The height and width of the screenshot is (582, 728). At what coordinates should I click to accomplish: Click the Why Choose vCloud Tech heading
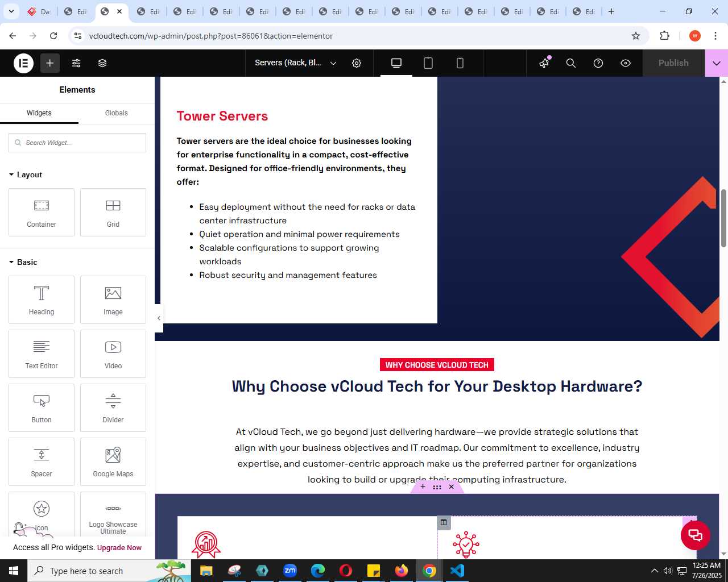coord(437,386)
